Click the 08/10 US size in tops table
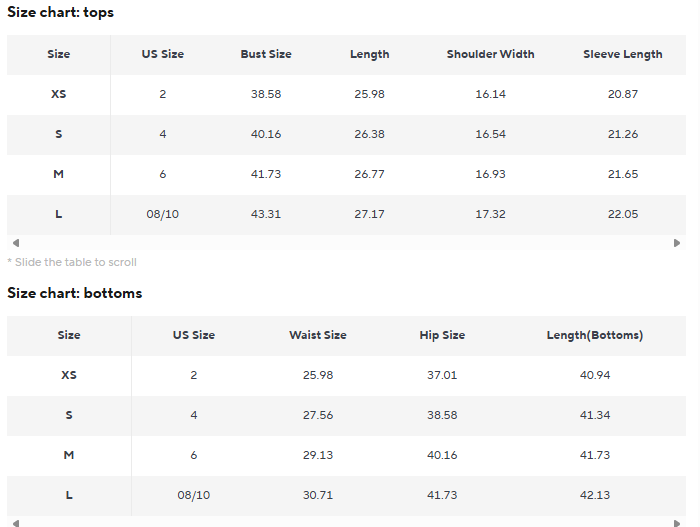This screenshot has height=527, width=700. point(163,215)
